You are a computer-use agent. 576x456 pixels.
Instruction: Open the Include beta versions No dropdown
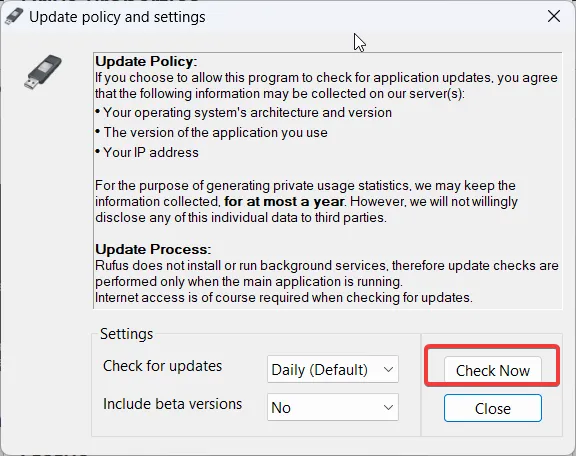(333, 407)
